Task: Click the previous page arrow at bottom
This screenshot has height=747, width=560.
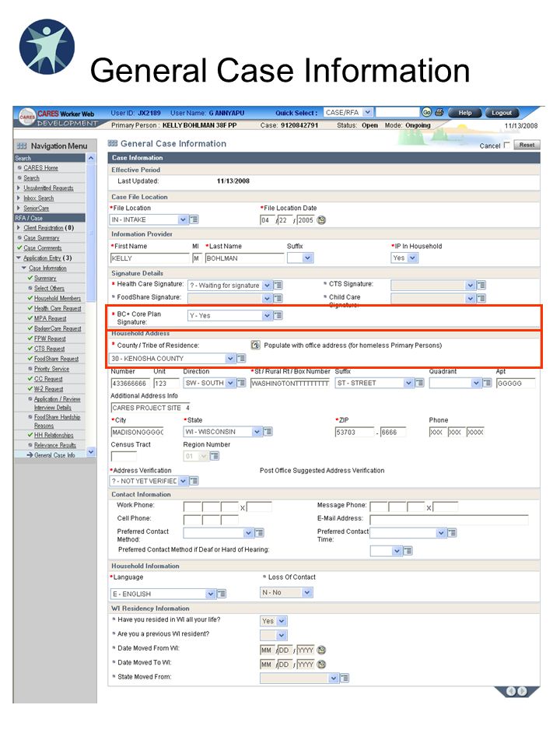Action: (x=511, y=691)
